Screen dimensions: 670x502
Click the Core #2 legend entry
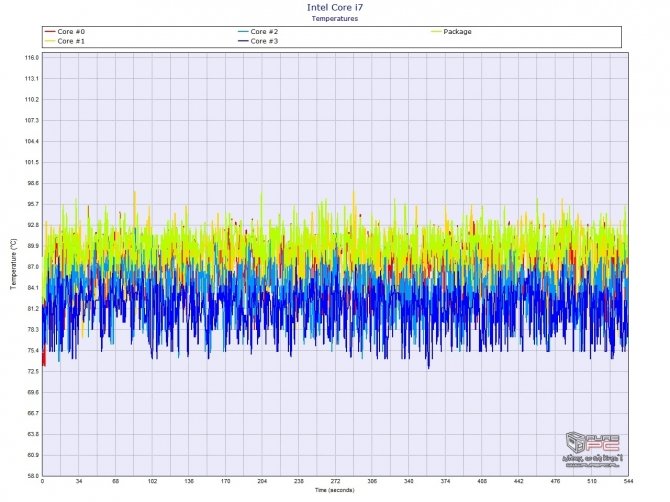pyautogui.click(x=258, y=32)
